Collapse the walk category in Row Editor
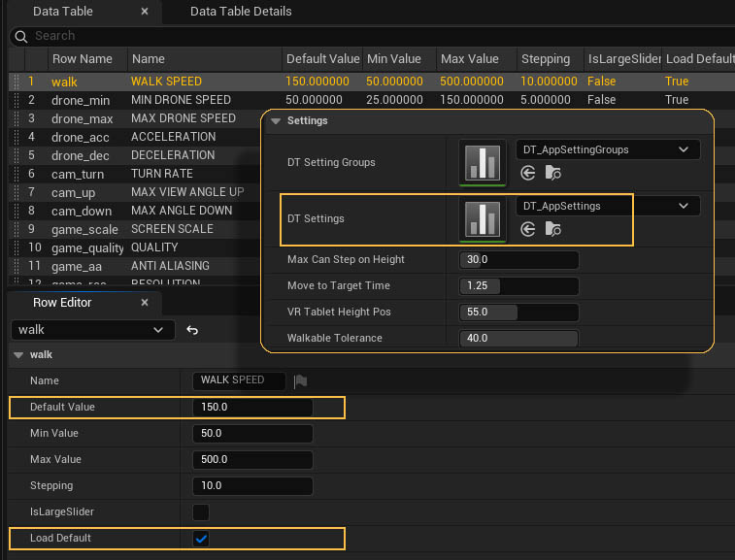The height and width of the screenshot is (560, 735). pyautogui.click(x=19, y=355)
